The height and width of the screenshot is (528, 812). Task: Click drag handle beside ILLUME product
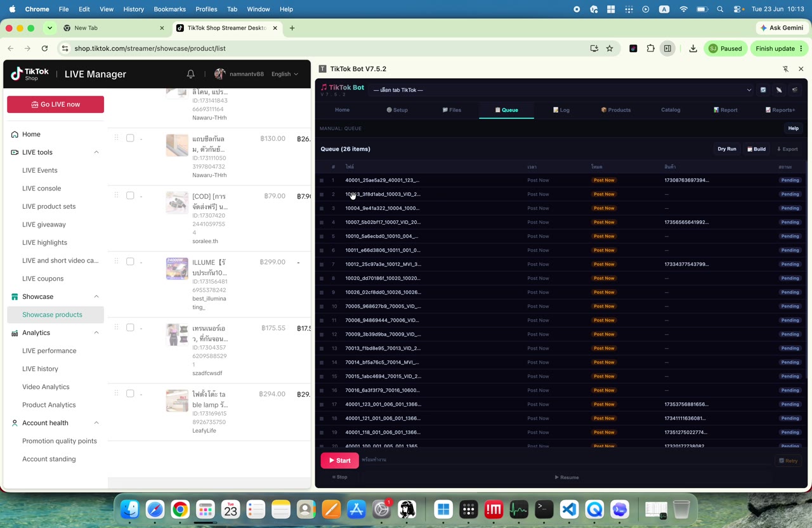click(x=116, y=261)
